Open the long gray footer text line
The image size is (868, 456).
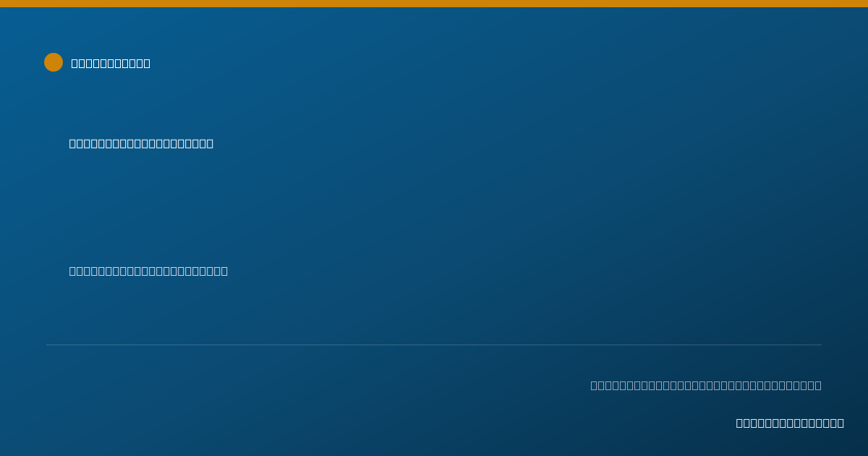(706, 385)
